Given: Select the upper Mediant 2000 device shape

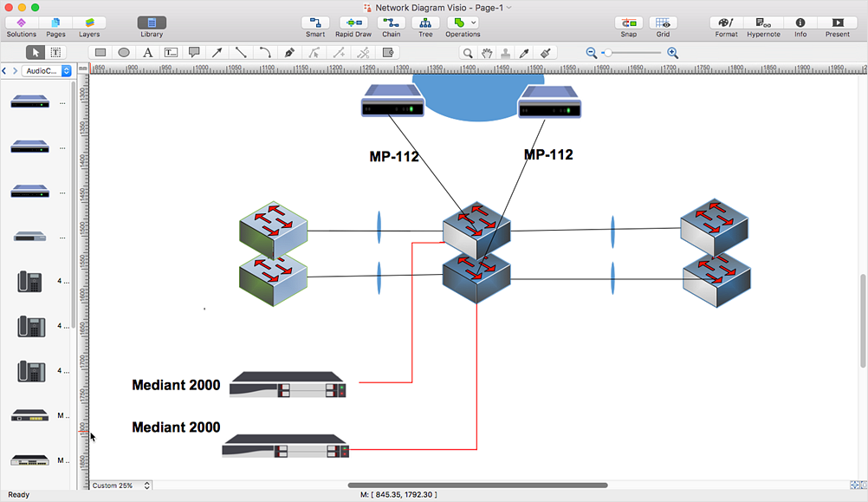Looking at the screenshot, I should pyautogui.click(x=288, y=385).
